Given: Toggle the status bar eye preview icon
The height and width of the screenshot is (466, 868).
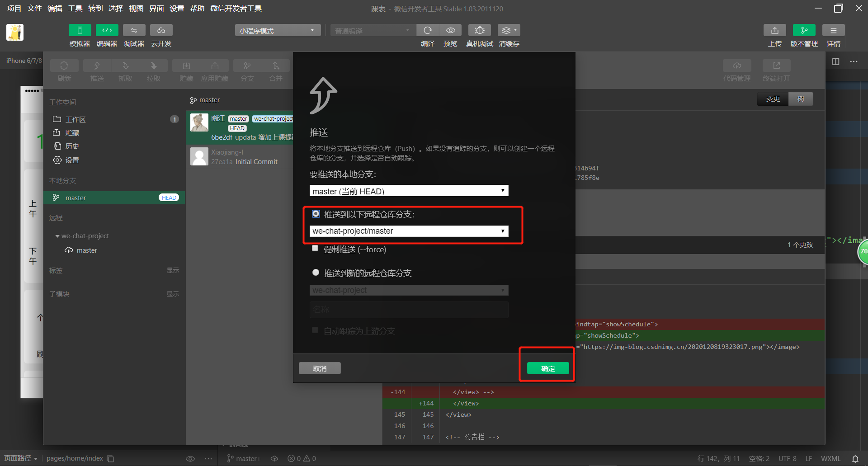Looking at the screenshot, I should coord(190,459).
